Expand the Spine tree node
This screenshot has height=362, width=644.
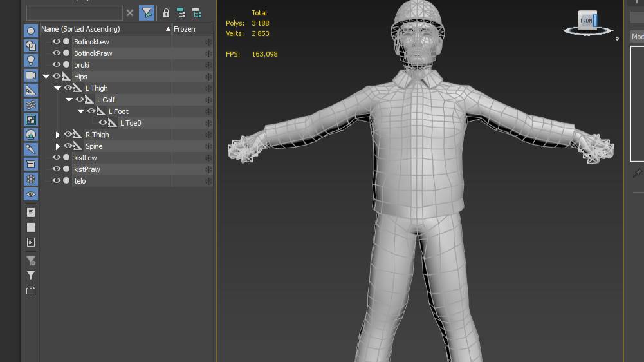[x=58, y=146]
